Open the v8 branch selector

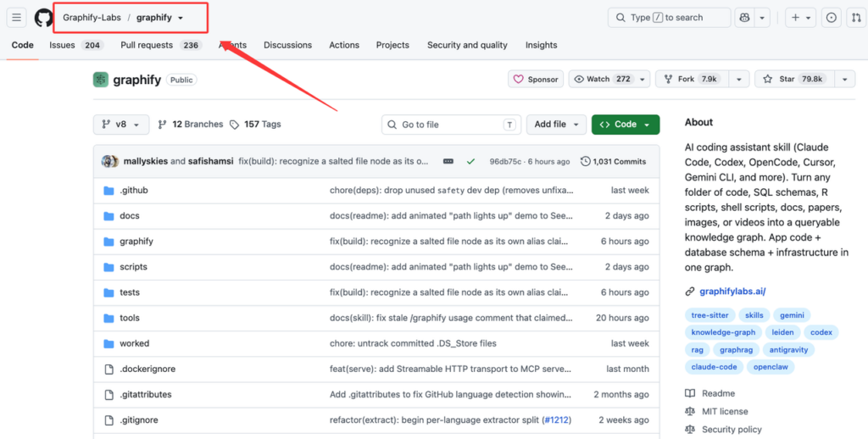pos(121,125)
